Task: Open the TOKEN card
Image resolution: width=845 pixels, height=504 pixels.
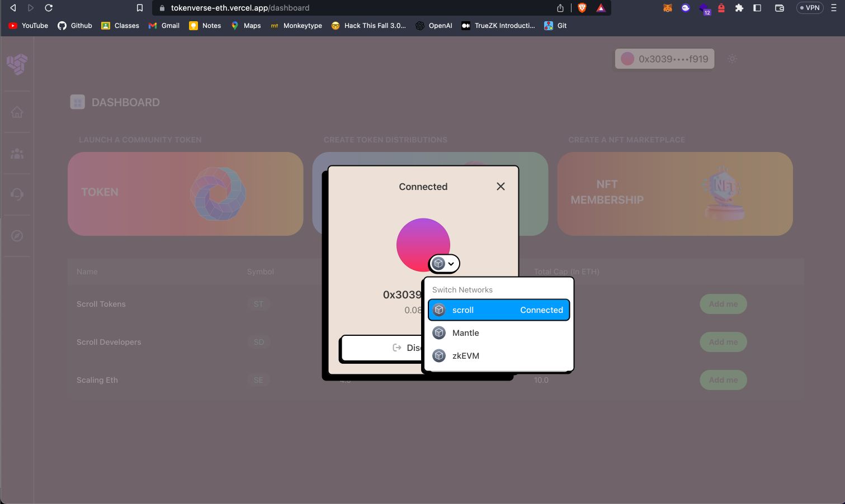Action: point(185,194)
